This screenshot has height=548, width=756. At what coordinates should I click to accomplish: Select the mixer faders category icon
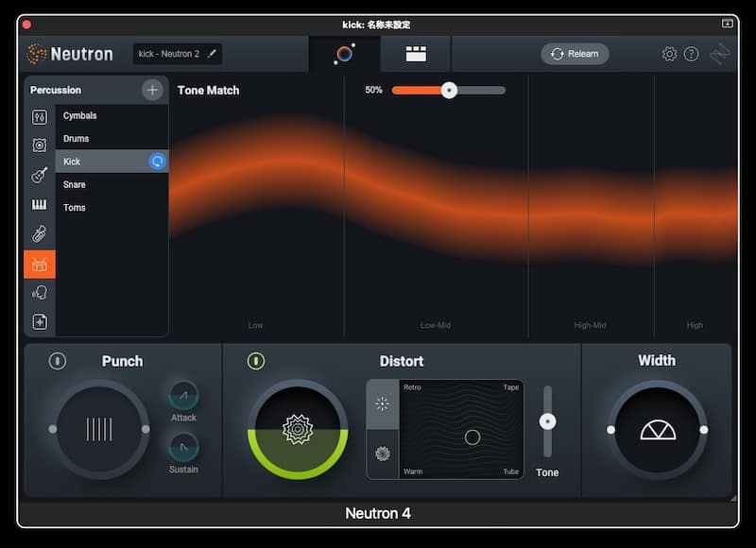[40, 117]
